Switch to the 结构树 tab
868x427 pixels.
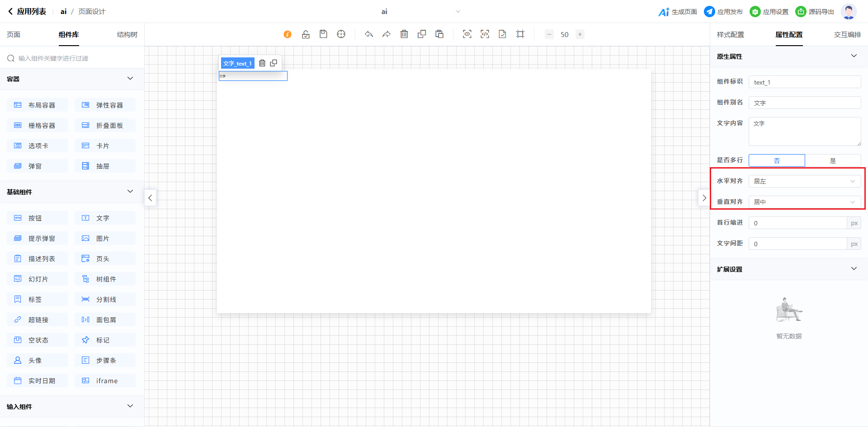tap(127, 35)
